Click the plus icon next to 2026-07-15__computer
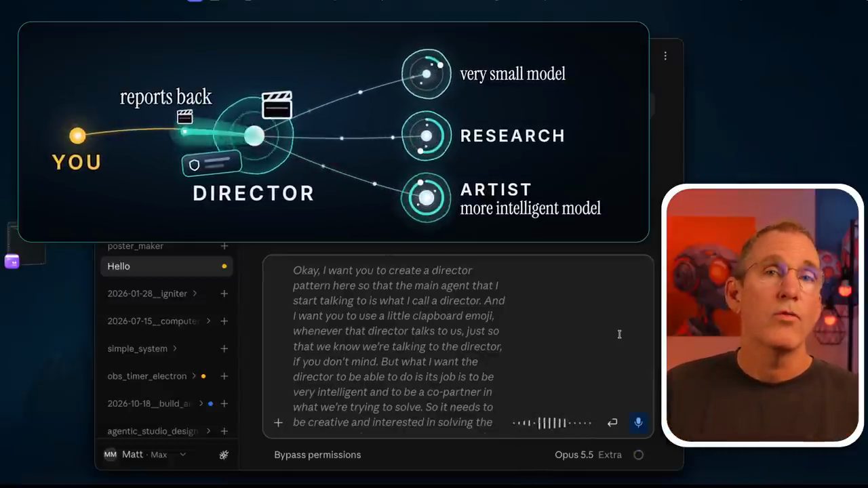868x488 pixels. tap(224, 321)
